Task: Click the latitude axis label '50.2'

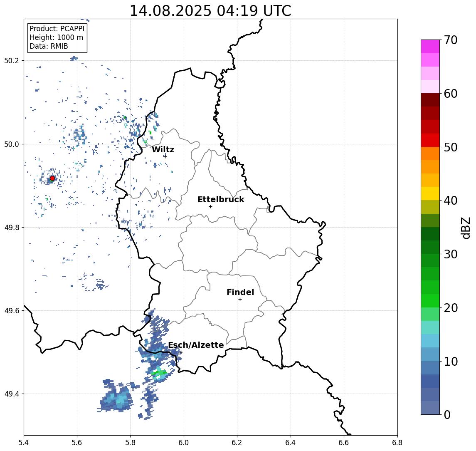Action: coord(12,60)
